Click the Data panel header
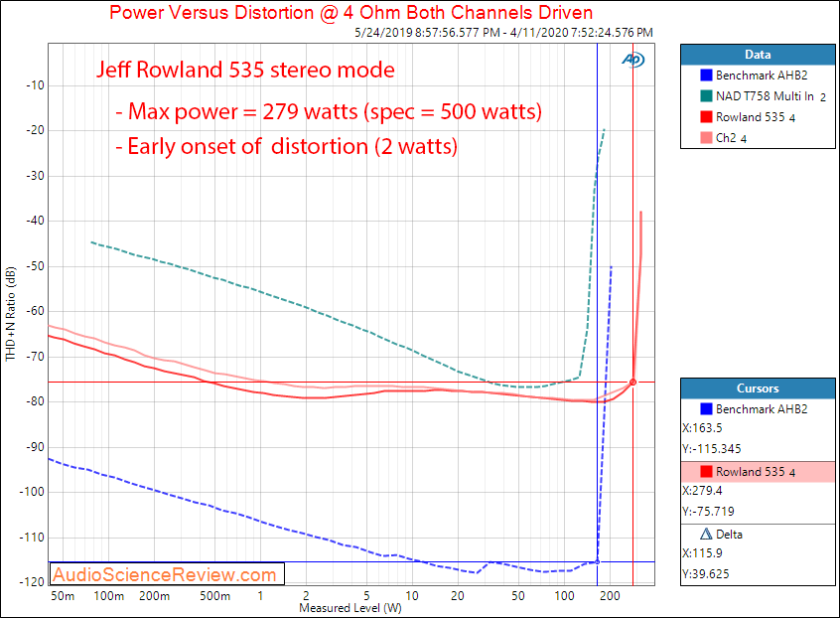This screenshot has width=840, height=618. click(758, 55)
